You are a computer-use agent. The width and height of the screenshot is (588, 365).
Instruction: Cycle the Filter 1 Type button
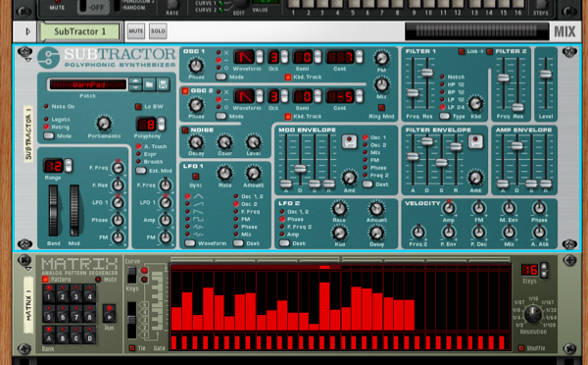point(445,116)
